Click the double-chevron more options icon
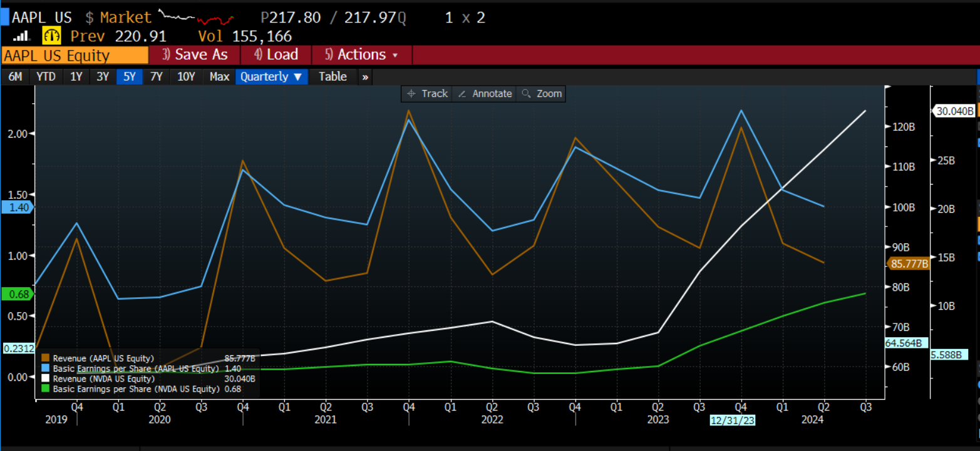980x451 pixels. point(365,77)
